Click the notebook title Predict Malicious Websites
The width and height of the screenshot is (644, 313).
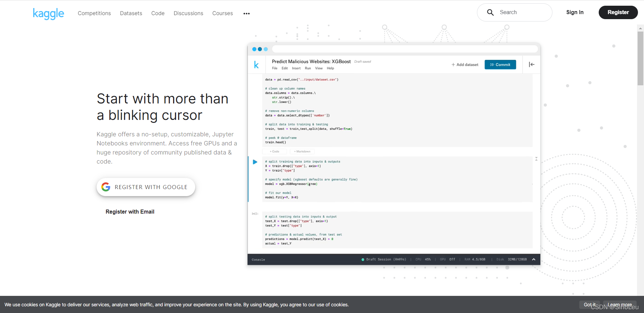click(x=311, y=61)
